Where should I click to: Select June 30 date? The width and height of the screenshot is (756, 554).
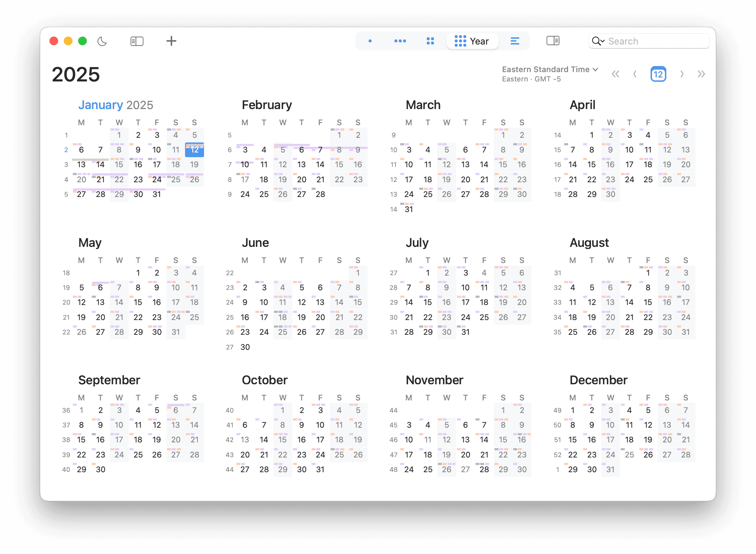pos(245,347)
